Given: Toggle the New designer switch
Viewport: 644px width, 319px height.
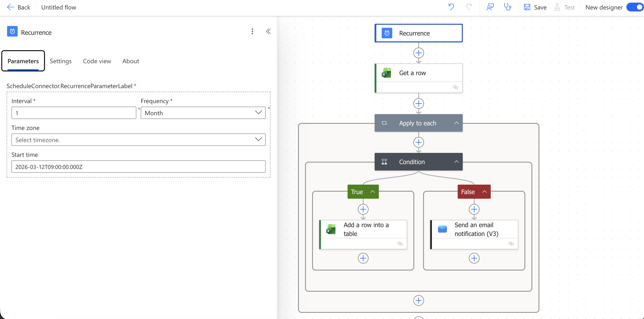Looking at the screenshot, I should (635, 7).
